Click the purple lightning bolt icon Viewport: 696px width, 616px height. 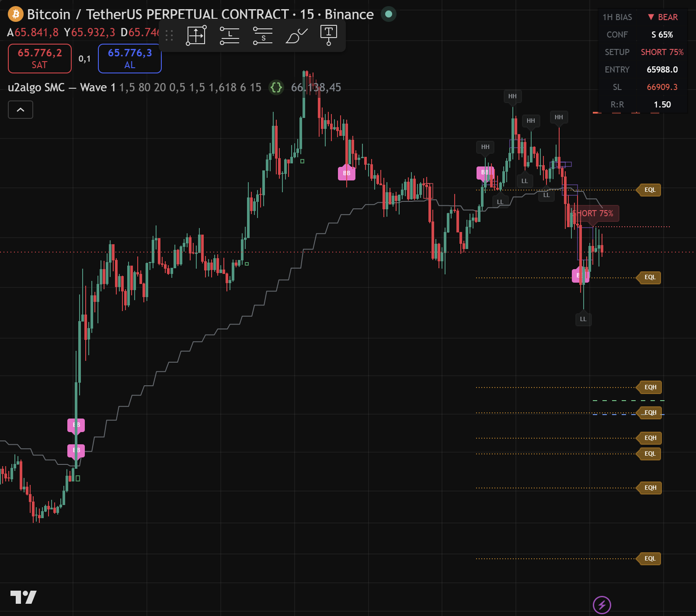tap(602, 605)
